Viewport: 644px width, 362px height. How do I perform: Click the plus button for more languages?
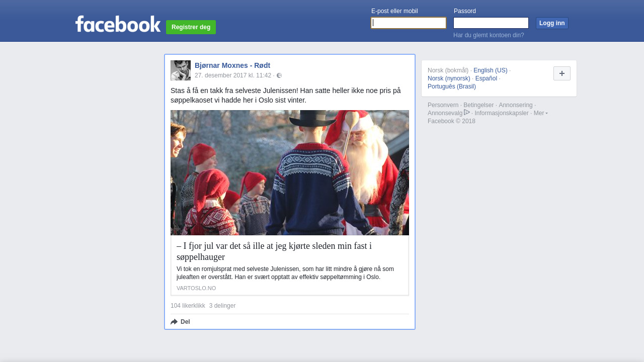point(562,73)
